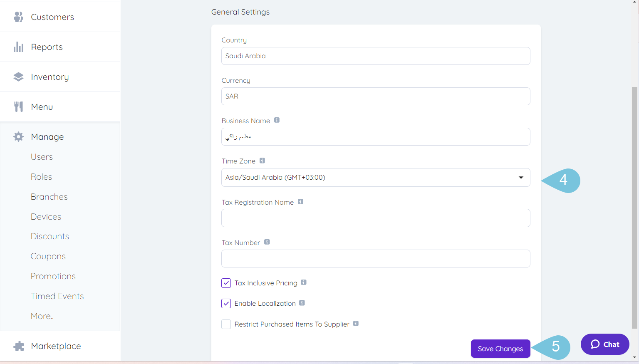Click the Marketplace puzzle piece icon

coord(18,346)
